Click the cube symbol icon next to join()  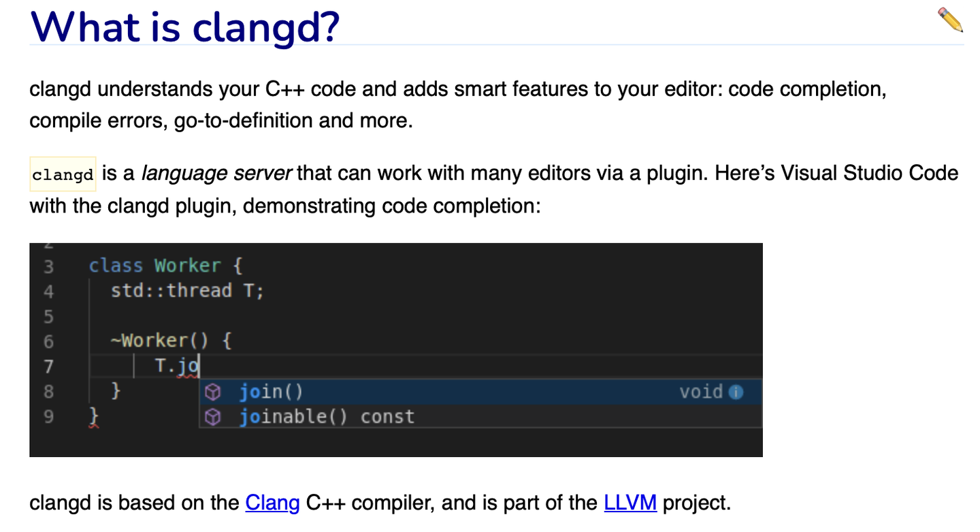214,392
